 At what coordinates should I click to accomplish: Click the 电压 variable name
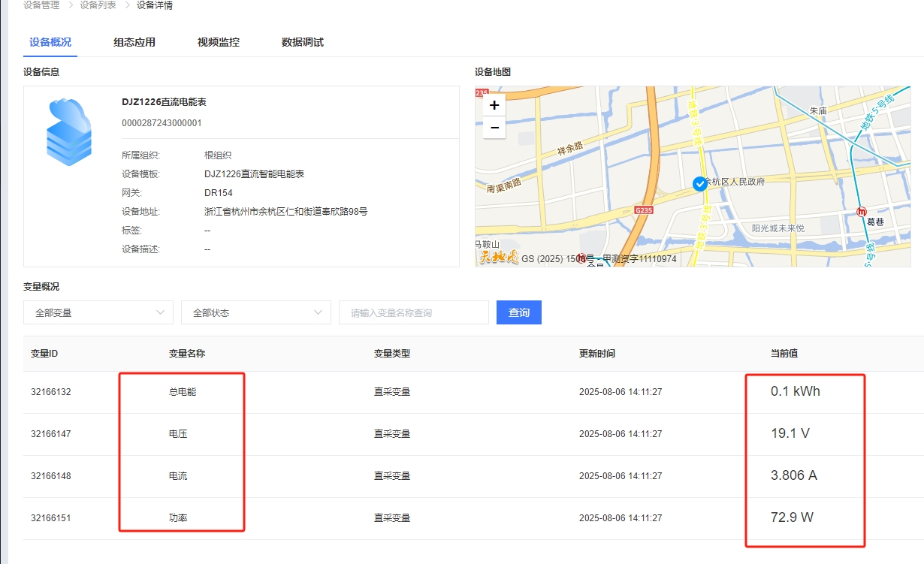(x=178, y=434)
